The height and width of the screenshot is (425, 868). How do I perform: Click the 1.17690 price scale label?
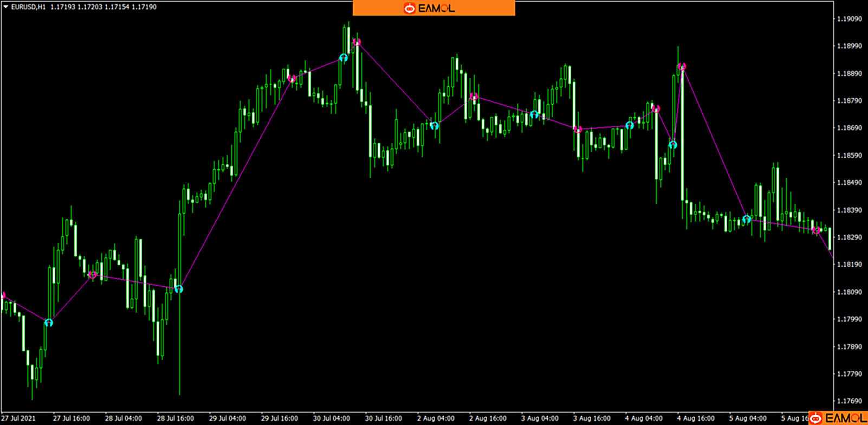pyautogui.click(x=849, y=401)
